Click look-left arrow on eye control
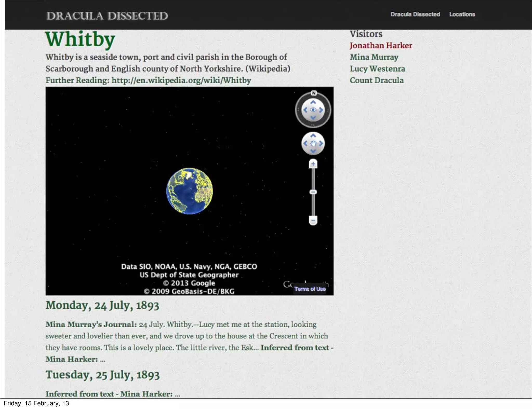 coord(305,110)
